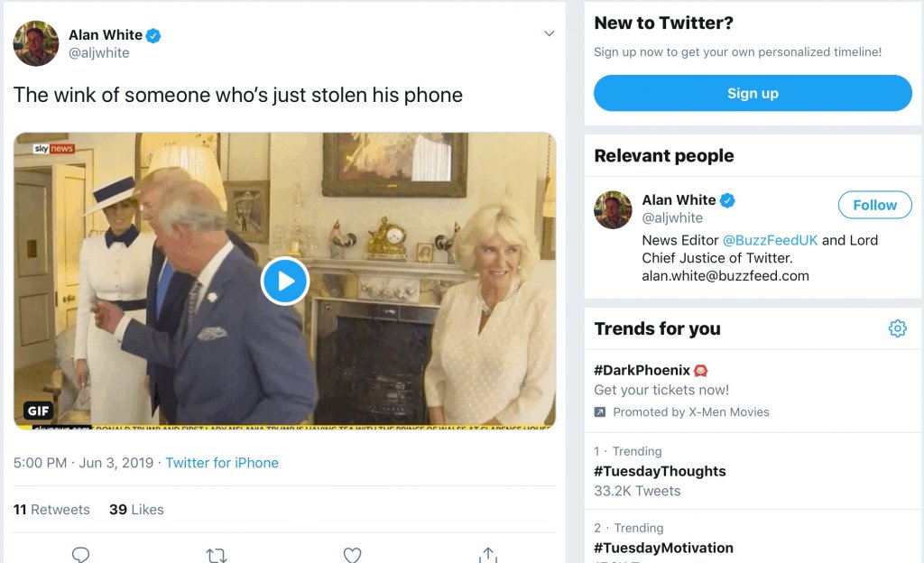View the 11 Retweets list

(x=51, y=510)
